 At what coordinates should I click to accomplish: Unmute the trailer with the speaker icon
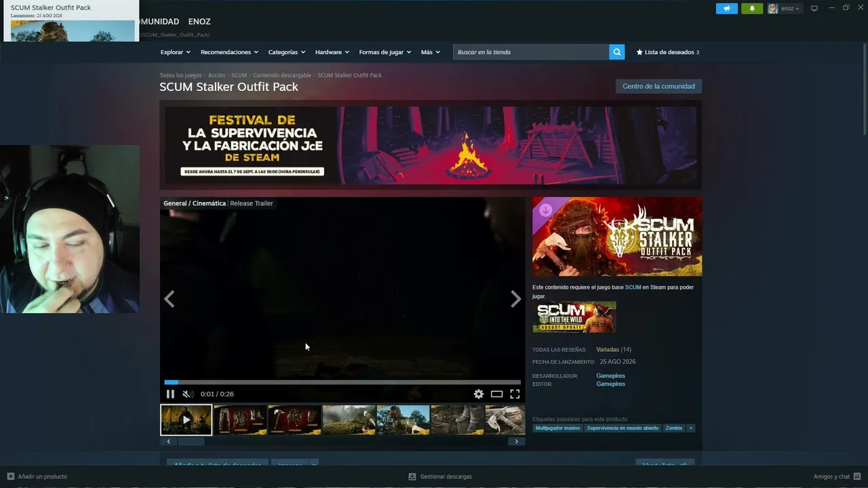point(188,394)
